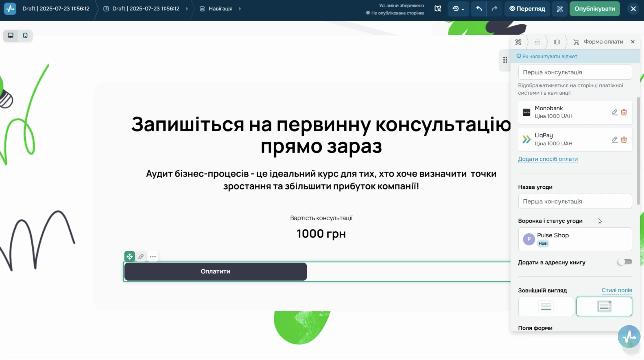This screenshot has height=360, width=644.
Task: Click the Оплатити button on canvas
Action: (x=215, y=271)
